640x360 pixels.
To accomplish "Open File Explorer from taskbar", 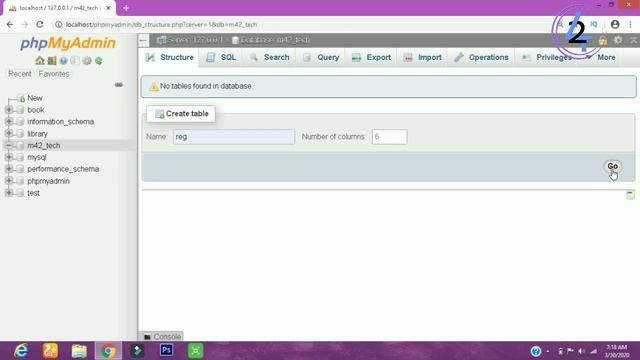I will coord(79,351).
